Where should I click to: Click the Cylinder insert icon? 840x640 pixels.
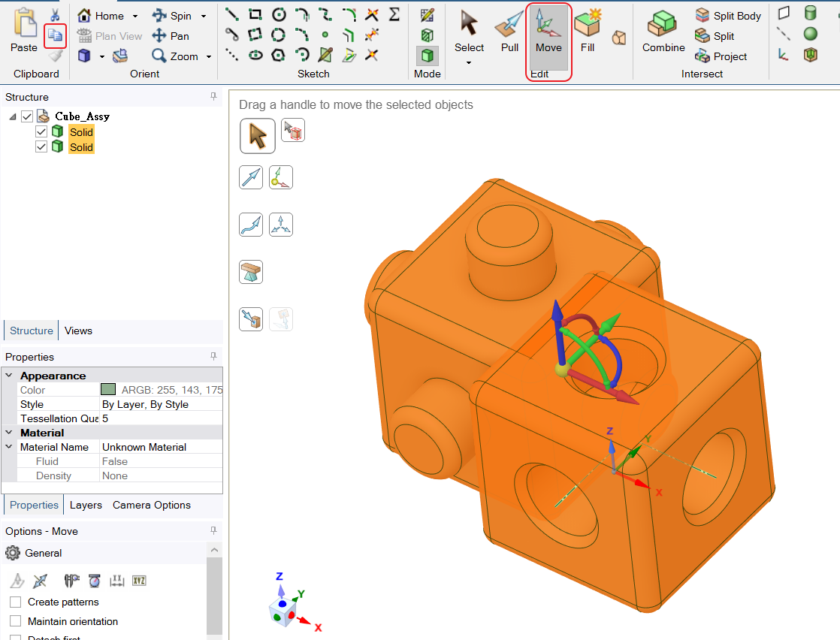tap(811, 14)
